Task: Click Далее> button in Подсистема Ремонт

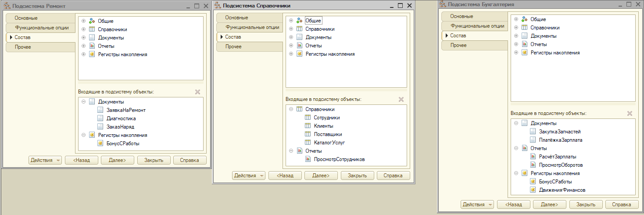Action: click(118, 160)
